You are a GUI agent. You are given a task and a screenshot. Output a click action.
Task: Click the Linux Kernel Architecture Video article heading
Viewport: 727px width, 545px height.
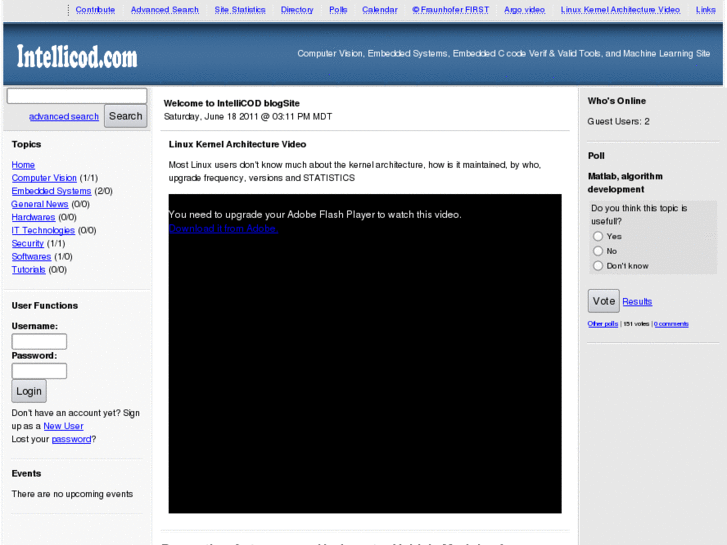pyautogui.click(x=237, y=144)
